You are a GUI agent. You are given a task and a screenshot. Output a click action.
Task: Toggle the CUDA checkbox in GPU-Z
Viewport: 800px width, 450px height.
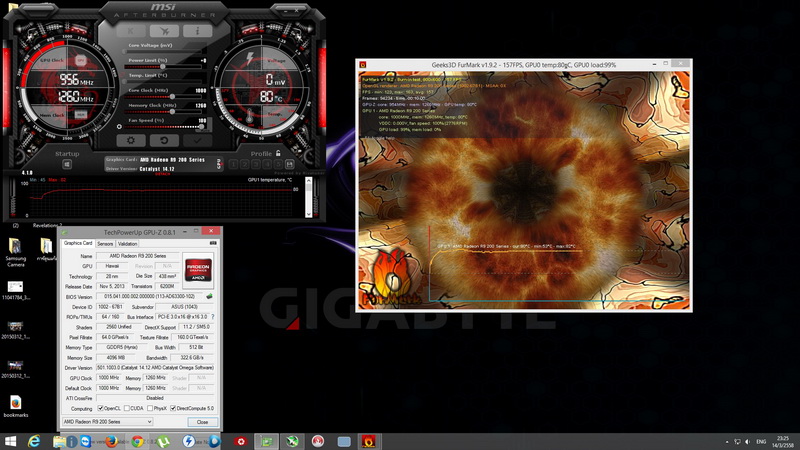click(127, 408)
